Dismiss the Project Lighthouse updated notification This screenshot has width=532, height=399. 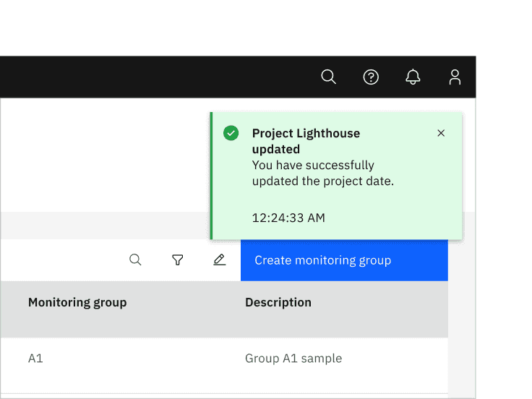point(441,133)
